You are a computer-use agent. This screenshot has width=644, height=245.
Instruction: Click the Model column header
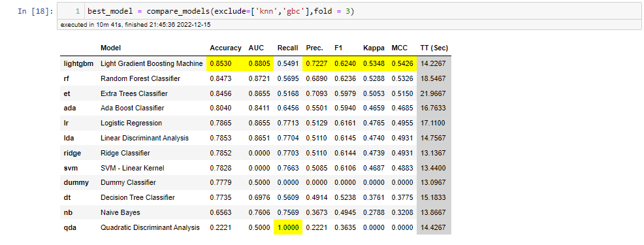(x=111, y=48)
